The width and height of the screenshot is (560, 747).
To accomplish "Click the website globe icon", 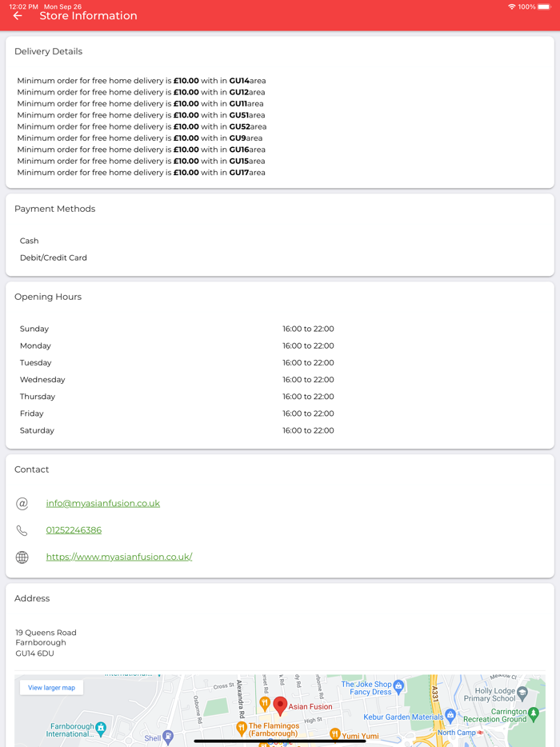I will tap(22, 557).
